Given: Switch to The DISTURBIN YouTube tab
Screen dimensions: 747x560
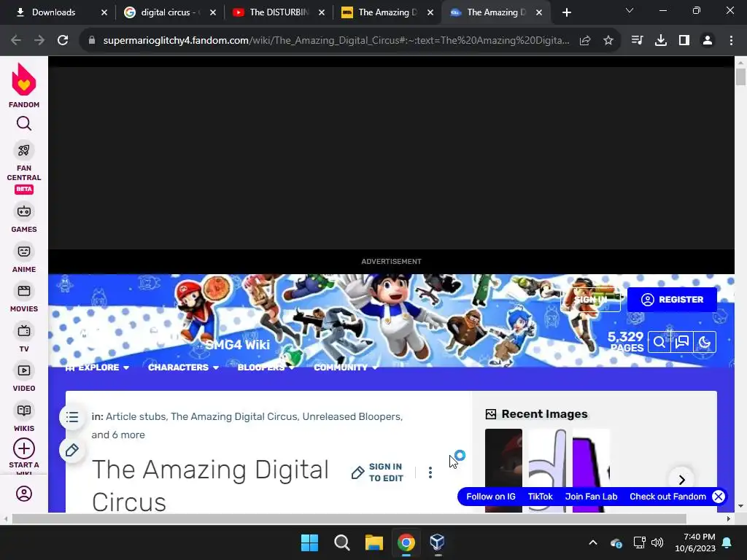Looking at the screenshot, I should [x=279, y=13].
